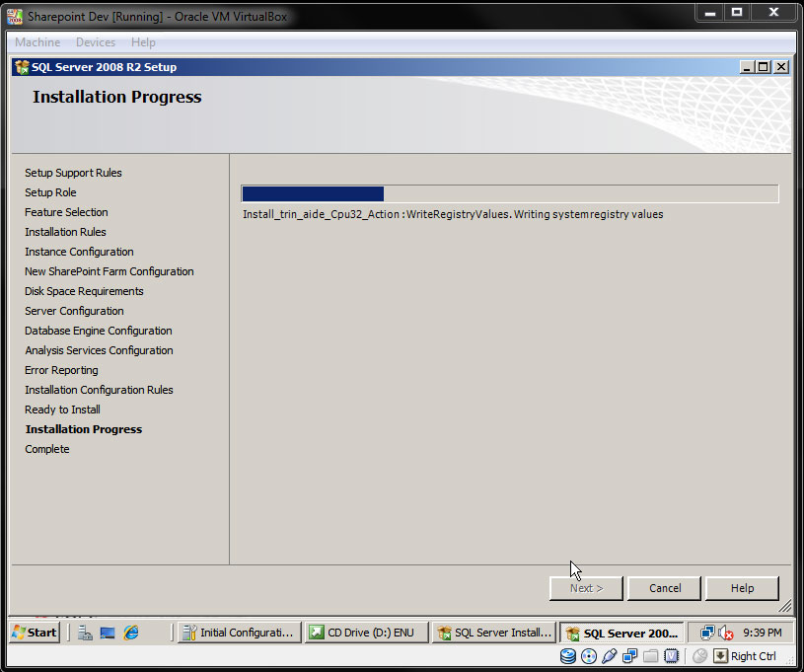804x672 pixels.
Task: Click VirtualBox mouse integration indicator icon
Action: (699, 656)
